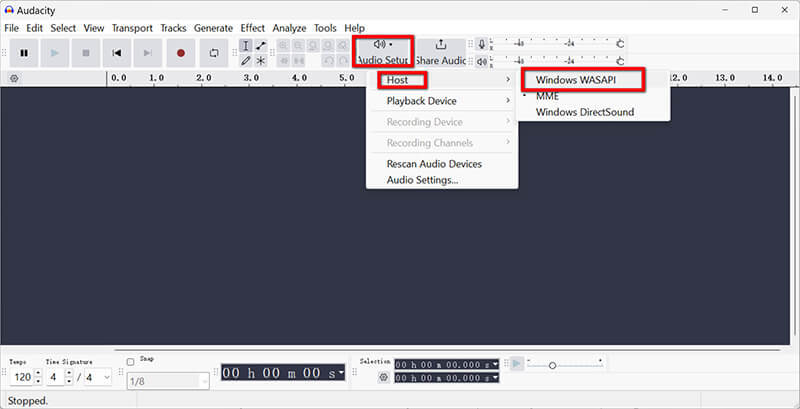Select MME as audio host
Image resolution: width=800 pixels, height=409 pixels.
click(593, 96)
